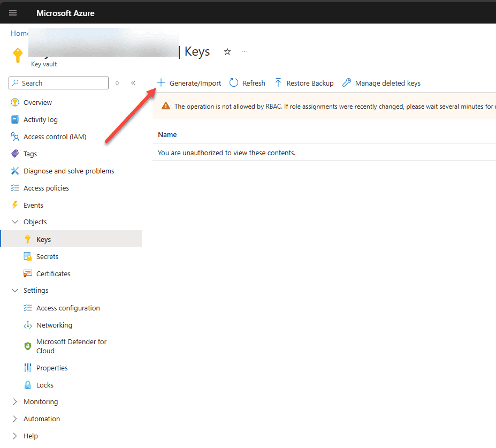Click the Generate/Import label
Viewport: 496px width, 448px height.
click(195, 83)
